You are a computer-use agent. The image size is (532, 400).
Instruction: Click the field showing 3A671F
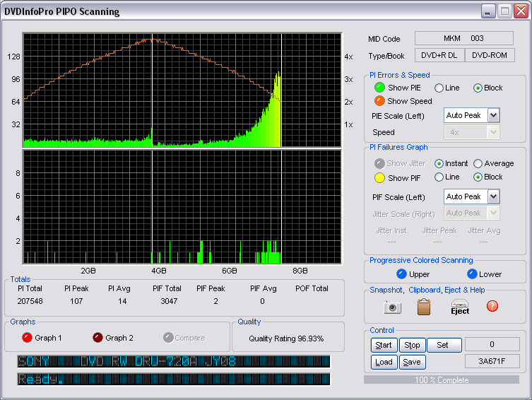click(492, 361)
